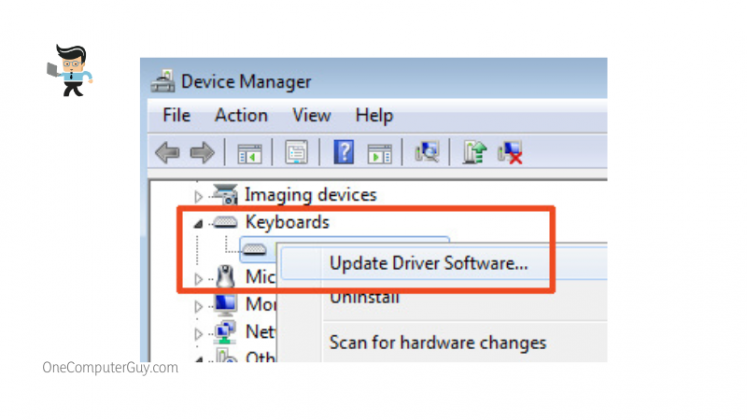Open the Properties toolbar icon
Screen dimensions: 747x420
click(295, 152)
